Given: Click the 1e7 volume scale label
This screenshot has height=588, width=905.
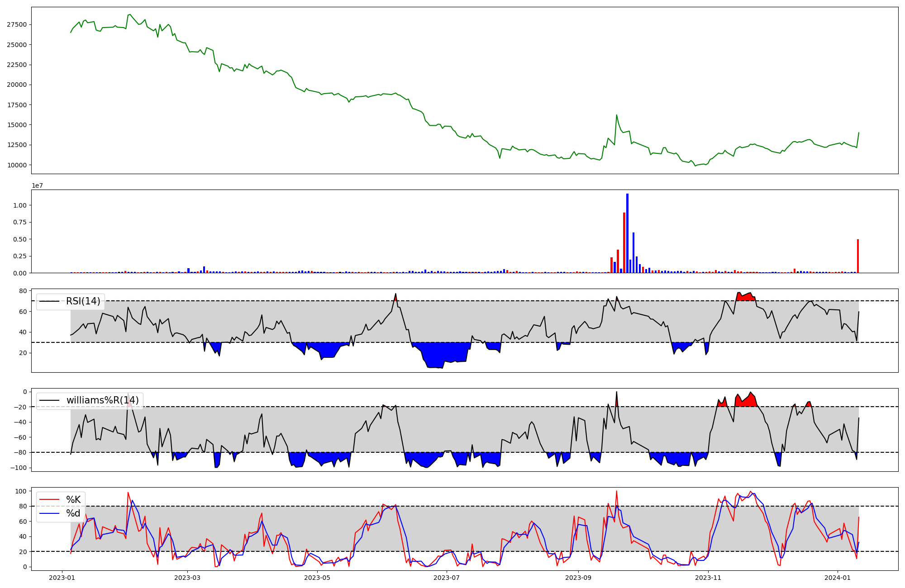Looking at the screenshot, I should point(37,185).
